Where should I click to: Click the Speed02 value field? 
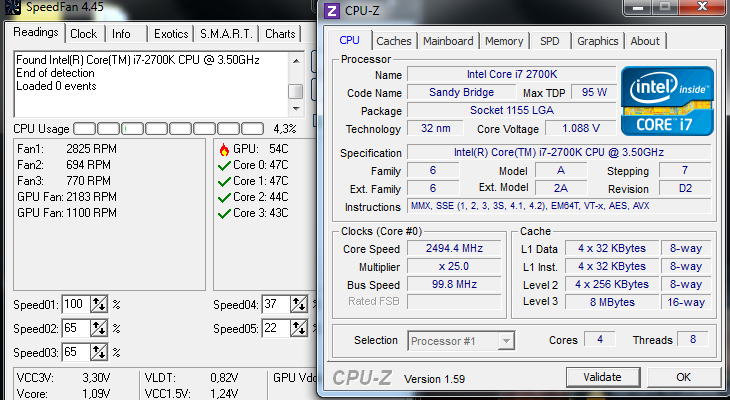point(75,329)
